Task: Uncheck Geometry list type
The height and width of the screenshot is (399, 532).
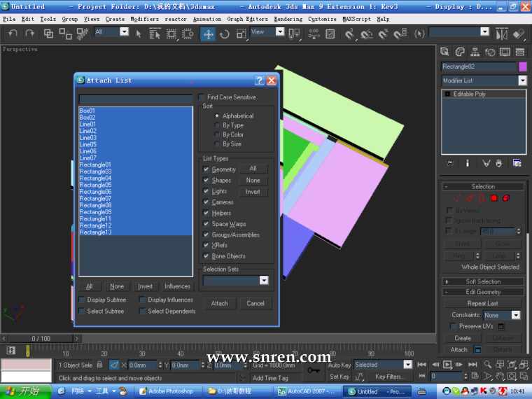Action: 206,169
